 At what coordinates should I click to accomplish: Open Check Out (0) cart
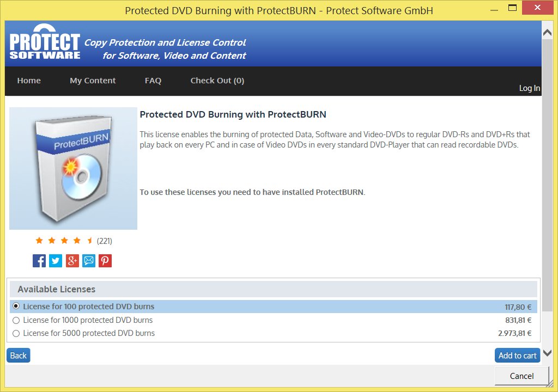point(217,81)
